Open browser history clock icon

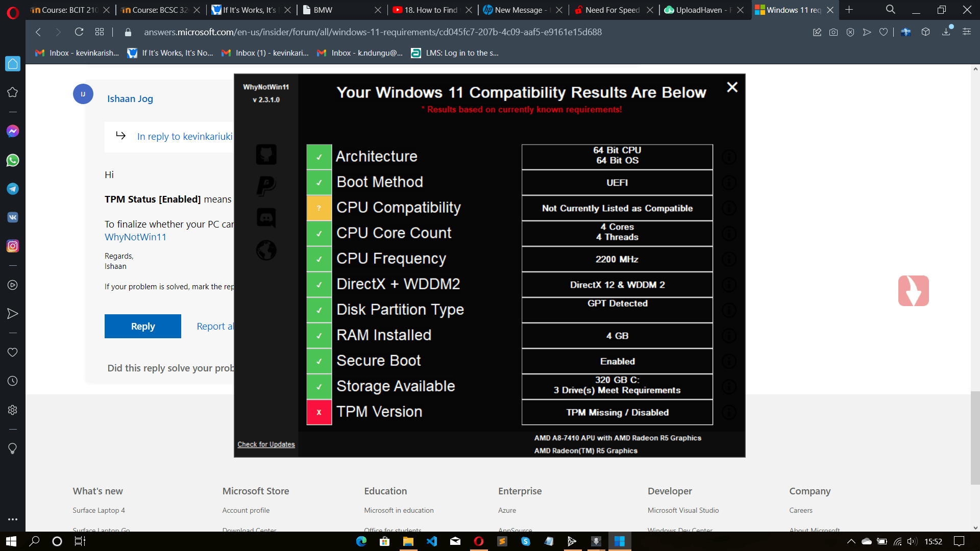13,381
